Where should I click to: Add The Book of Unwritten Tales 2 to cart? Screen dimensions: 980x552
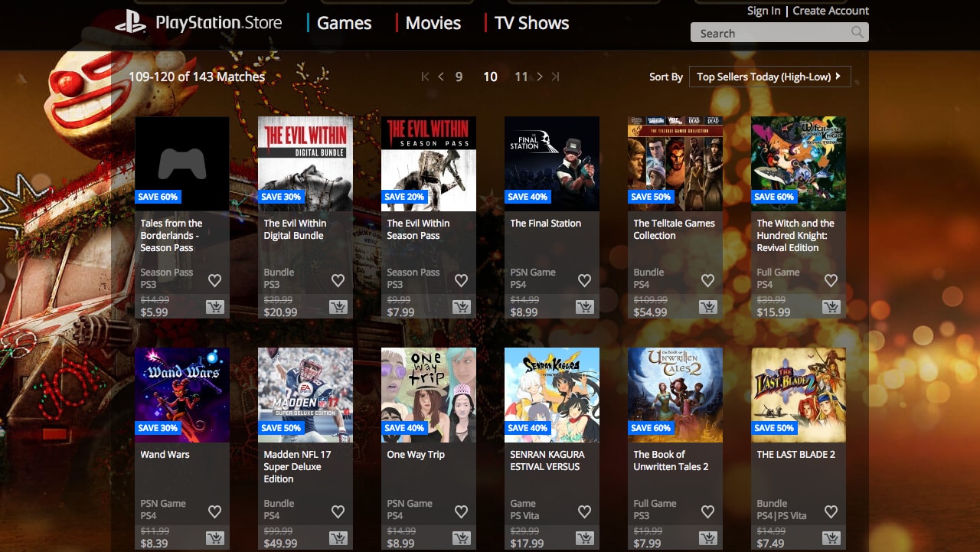click(707, 538)
